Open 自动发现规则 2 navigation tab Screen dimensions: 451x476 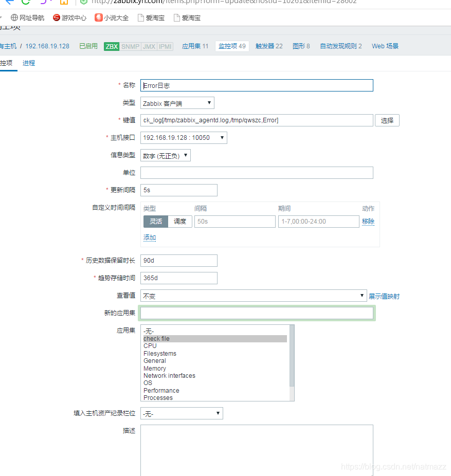point(341,46)
